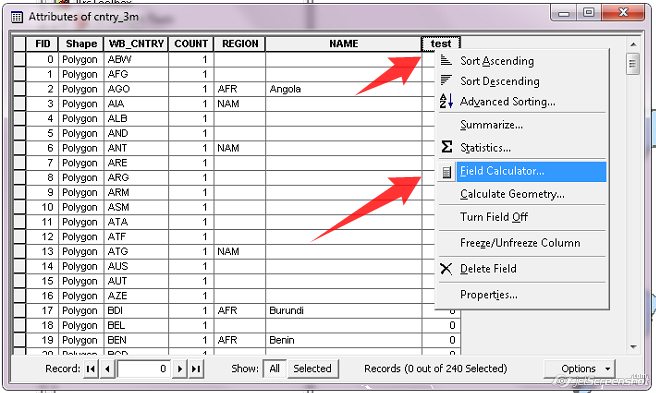
Task: Go to the next record
Action: point(179,369)
